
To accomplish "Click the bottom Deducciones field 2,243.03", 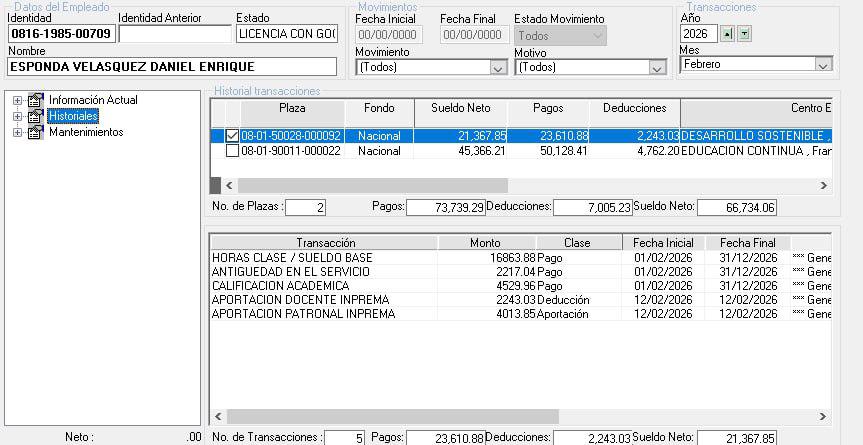I will (x=593, y=438).
